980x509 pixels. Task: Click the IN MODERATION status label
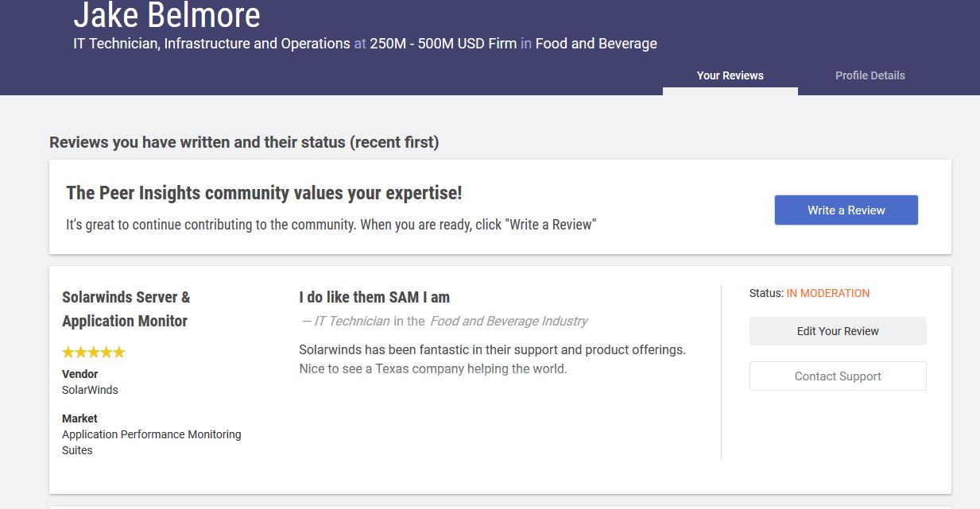[827, 293]
